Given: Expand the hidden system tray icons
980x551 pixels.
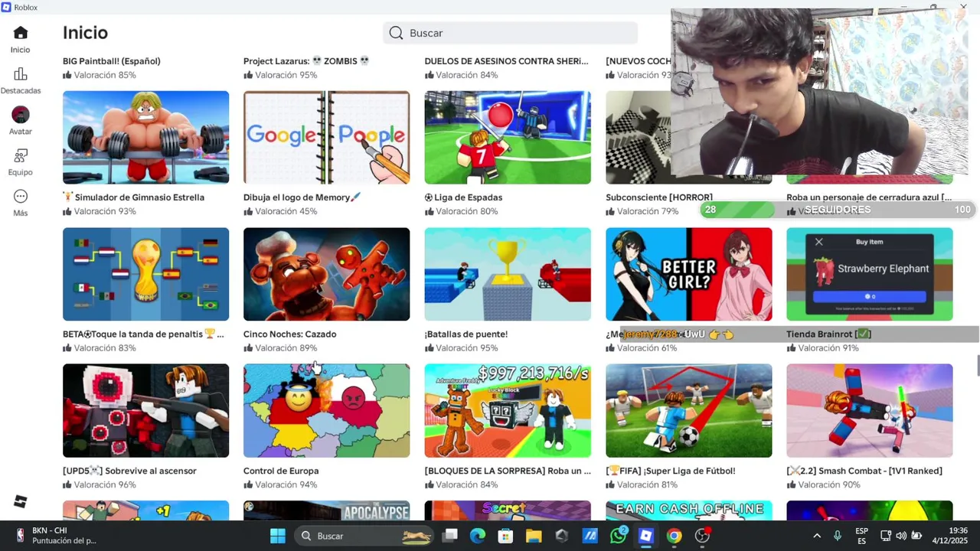Looking at the screenshot, I should 817,536.
